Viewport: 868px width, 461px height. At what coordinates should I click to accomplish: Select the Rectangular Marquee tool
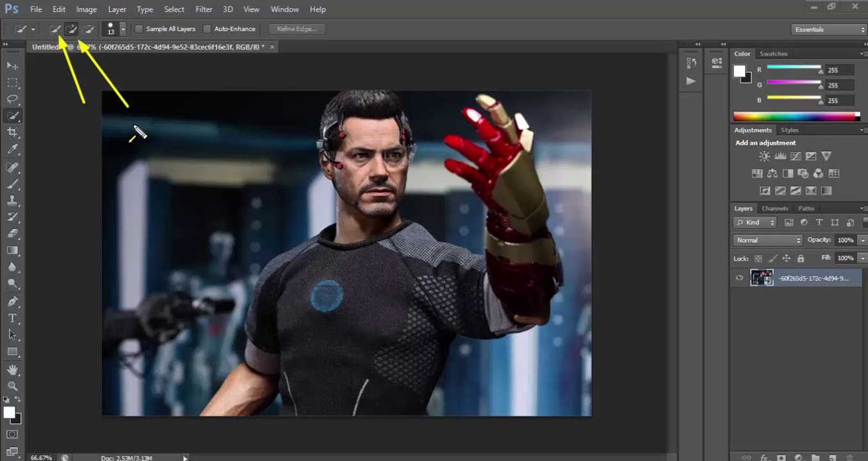point(12,83)
